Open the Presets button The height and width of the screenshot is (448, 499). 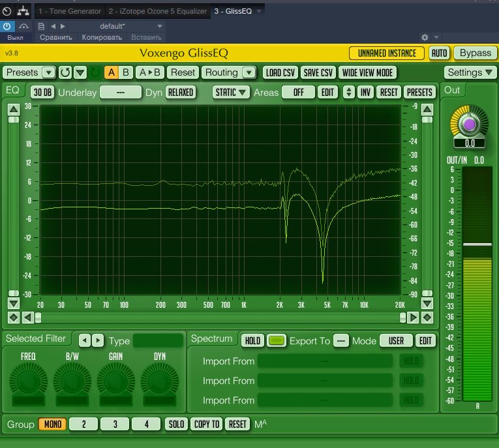click(22, 72)
